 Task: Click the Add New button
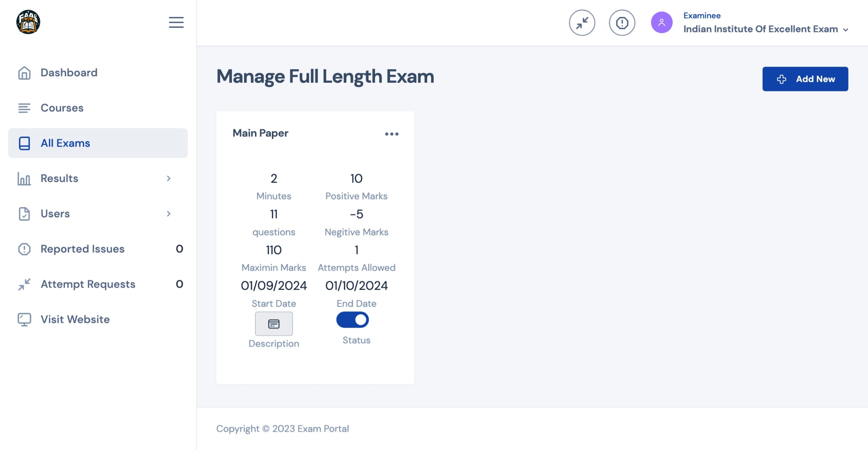[805, 79]
